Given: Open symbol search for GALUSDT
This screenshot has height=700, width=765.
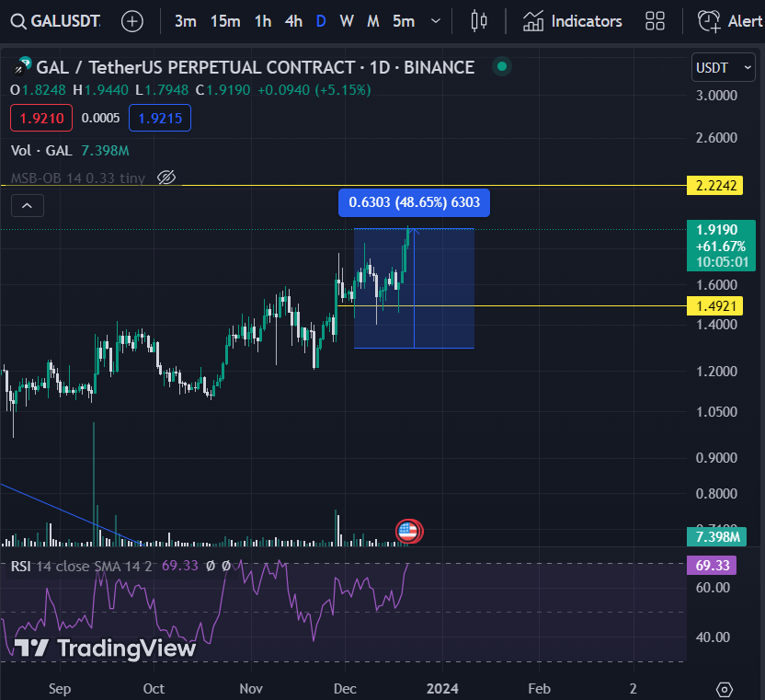Looking at the screenshot, I should [x=55, y=21].
